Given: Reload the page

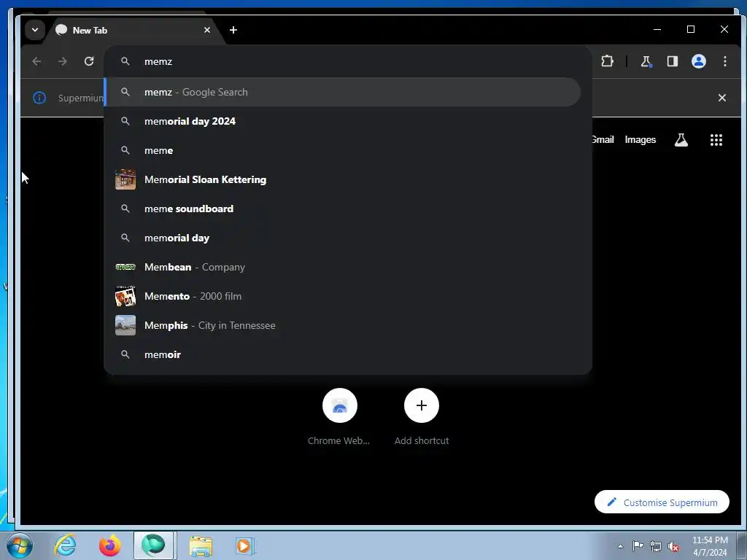Looking at the screenshot, I should pyautogui.click(x=88, y=61).
